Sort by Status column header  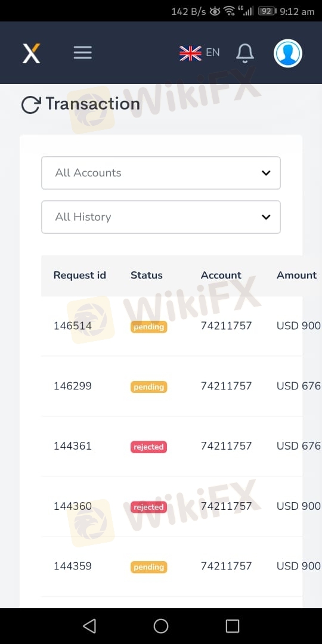[x=147, y=275]
